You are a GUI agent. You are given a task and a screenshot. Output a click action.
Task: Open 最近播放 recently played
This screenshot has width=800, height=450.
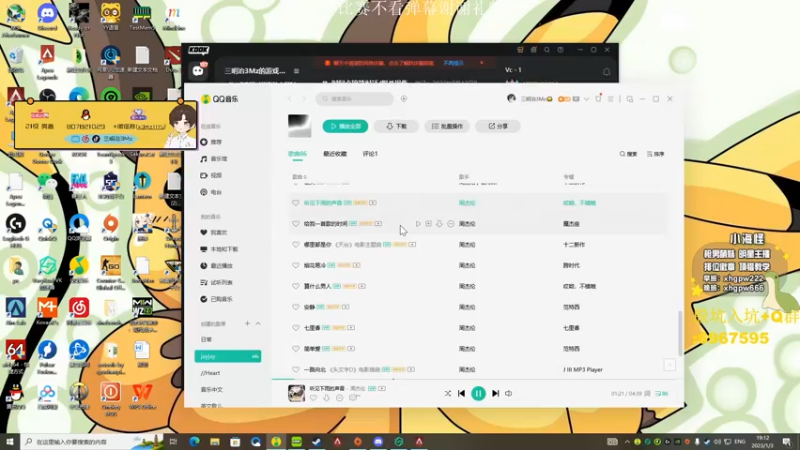pos(216,265)
